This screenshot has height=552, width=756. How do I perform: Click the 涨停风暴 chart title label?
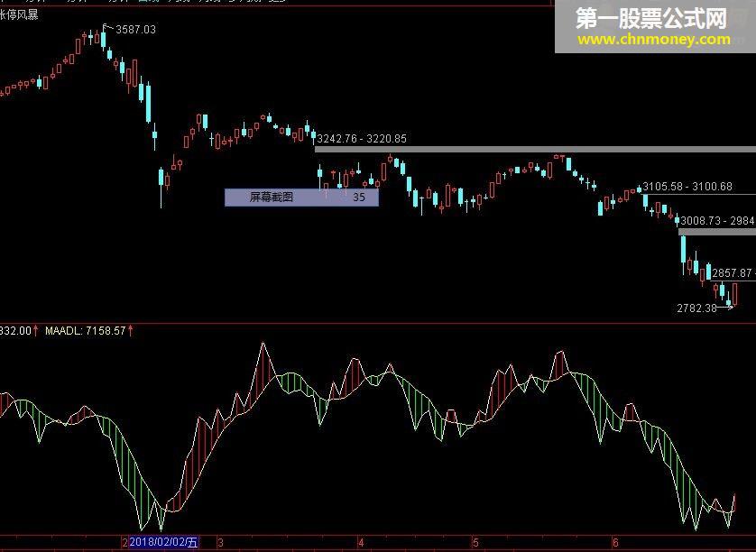19,15
